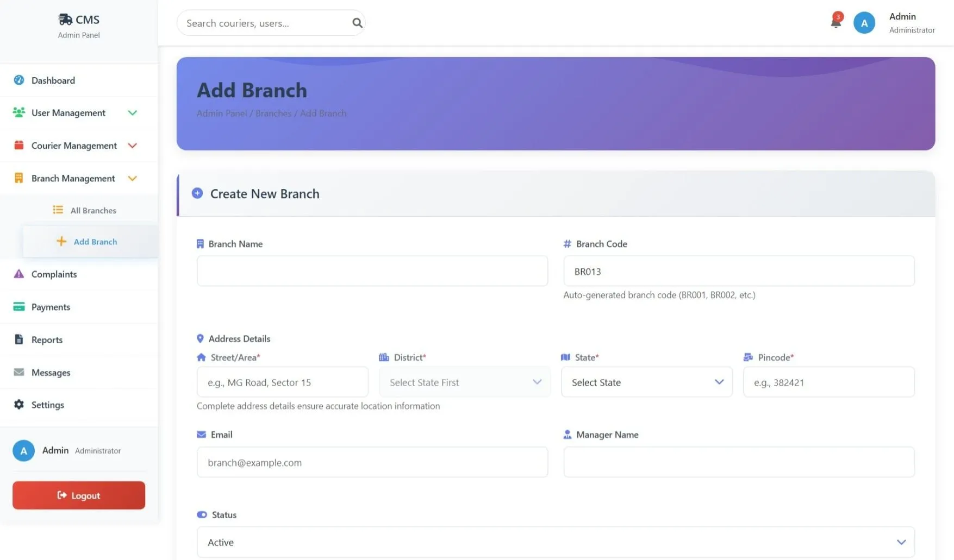The height and width of the screenshot is (560, 954).
Task: Open the District dropdown
Action: point(465,382)
